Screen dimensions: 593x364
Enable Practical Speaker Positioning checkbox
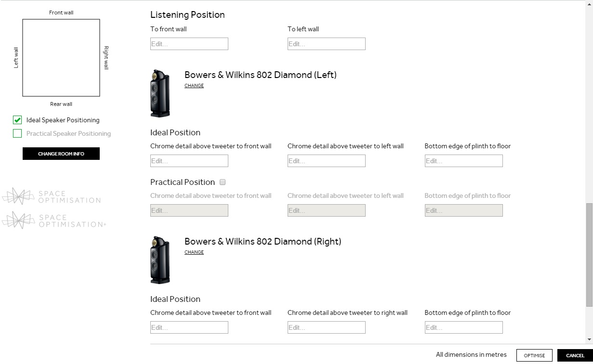(17, 133)
